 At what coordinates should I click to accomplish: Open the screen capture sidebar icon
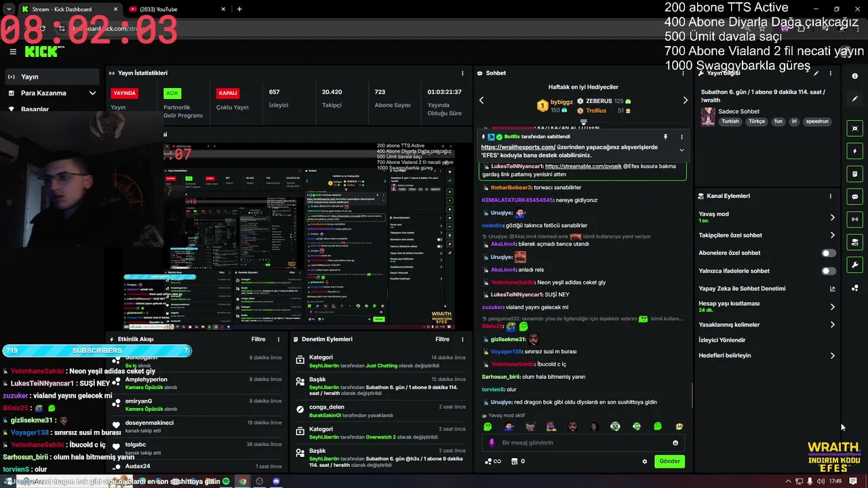point(854,128)
